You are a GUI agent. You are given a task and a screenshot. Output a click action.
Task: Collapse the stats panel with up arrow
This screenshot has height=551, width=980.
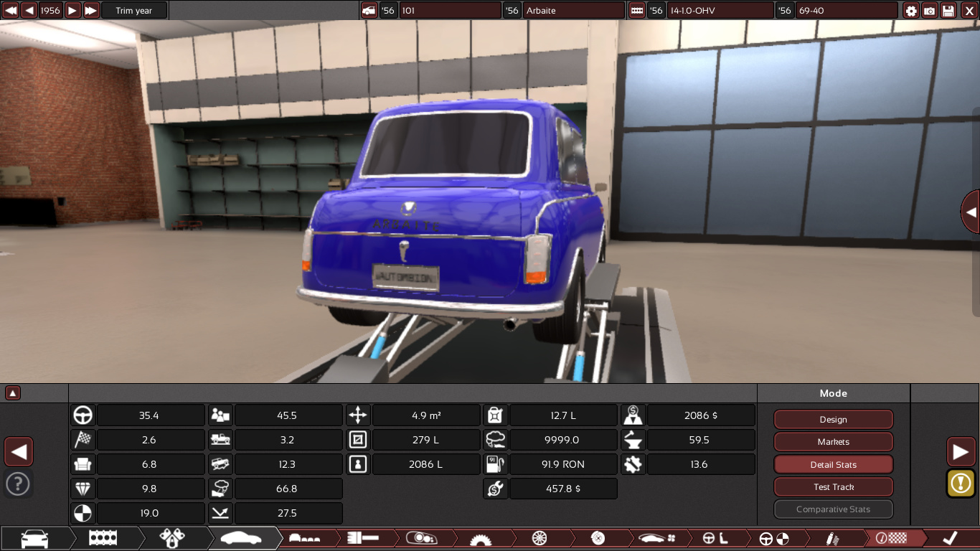tap(13, 393)
